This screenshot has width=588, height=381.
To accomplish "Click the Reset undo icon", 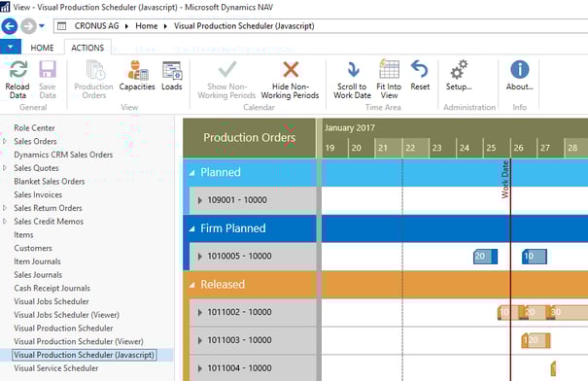I will (420, 70).
